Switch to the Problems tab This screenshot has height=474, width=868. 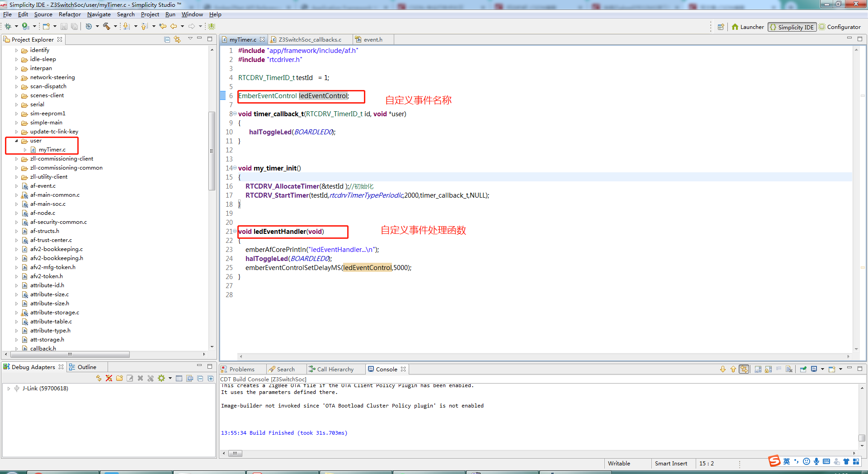click(242, 370)
